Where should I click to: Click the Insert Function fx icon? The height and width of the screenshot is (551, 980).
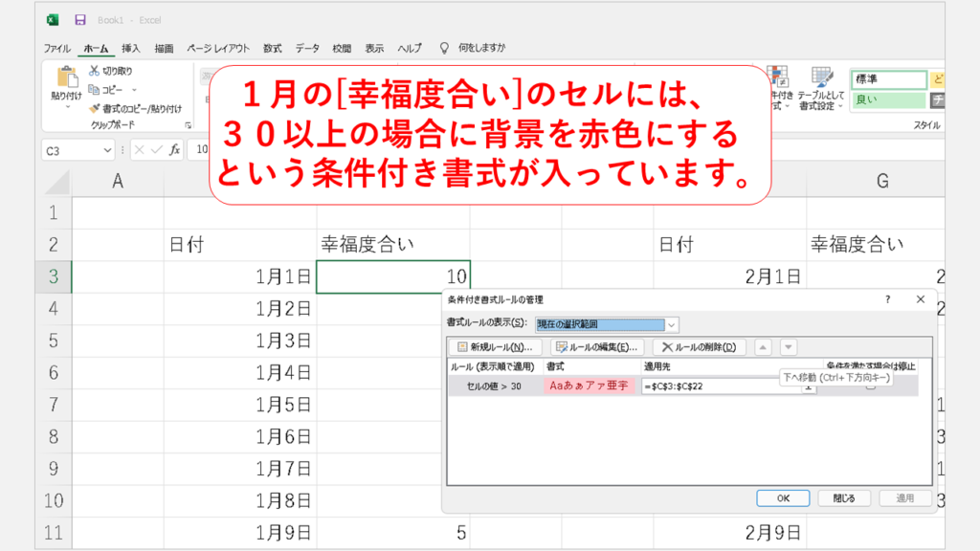pyautogui.click(x=175, y=149)
